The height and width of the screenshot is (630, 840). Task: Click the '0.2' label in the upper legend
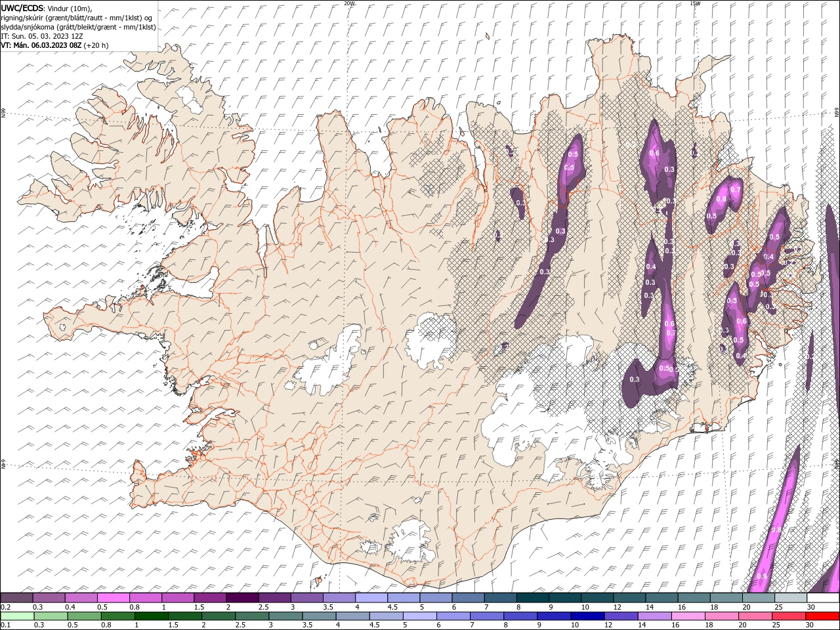(5, 607)
